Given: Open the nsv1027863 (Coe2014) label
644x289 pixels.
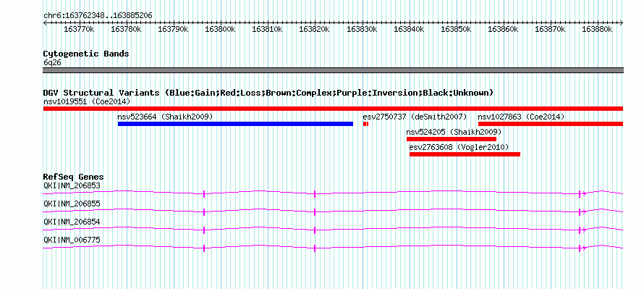Looking at the screenshot, I should coord(521,117).
